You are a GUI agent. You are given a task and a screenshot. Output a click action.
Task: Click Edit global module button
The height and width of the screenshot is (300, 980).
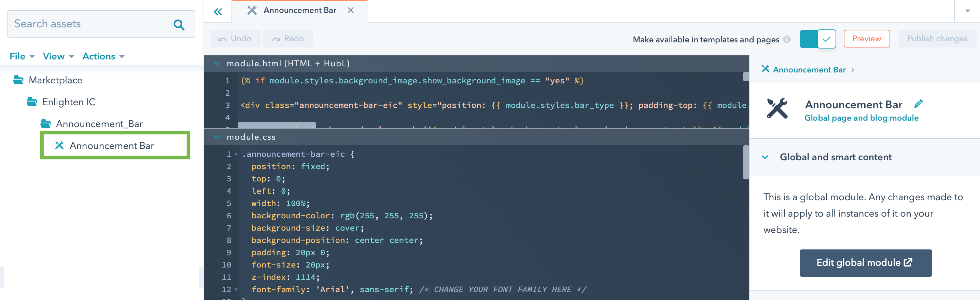point(866,263)
